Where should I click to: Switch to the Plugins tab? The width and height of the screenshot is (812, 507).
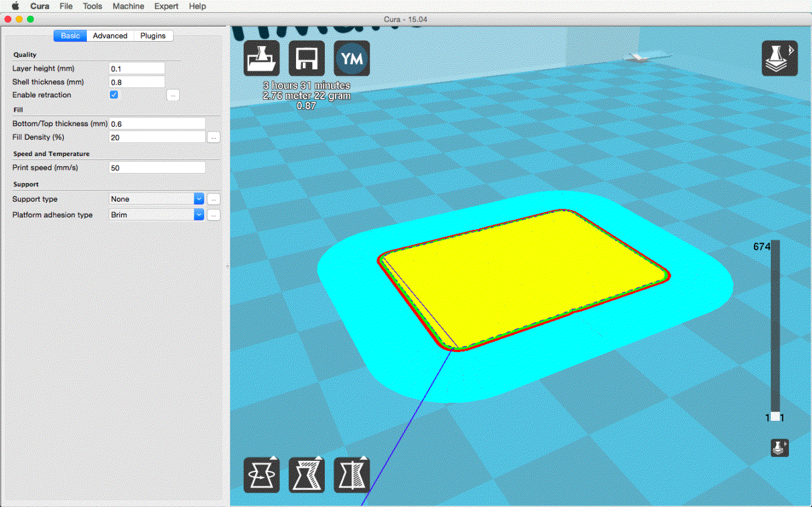click(x=153, y=36)
